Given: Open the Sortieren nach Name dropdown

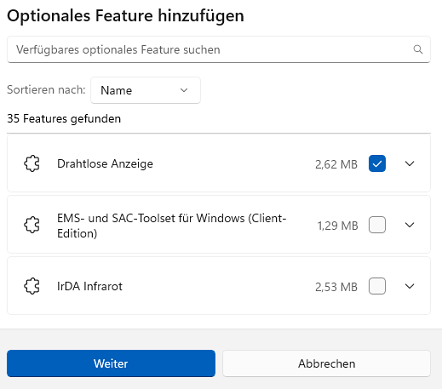Looking at the screenshot, I should (145, 90).
